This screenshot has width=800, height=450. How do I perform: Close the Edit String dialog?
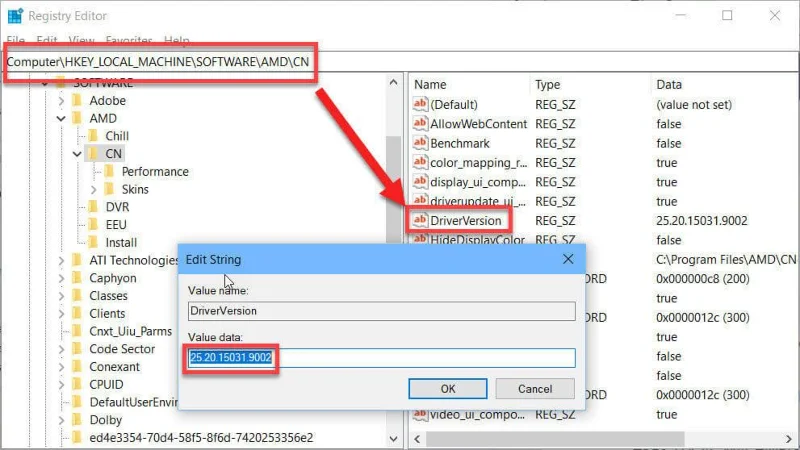pyautogui.click(x=568, y=259)
